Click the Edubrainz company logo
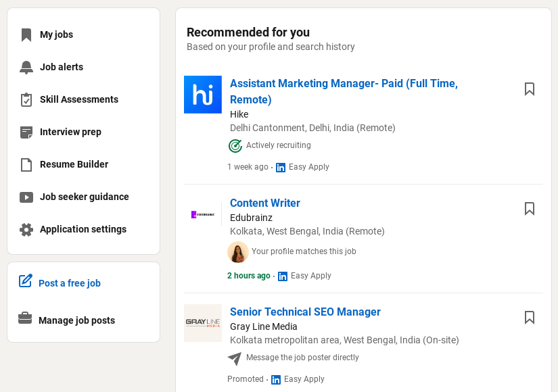 [x=203, y=214]
